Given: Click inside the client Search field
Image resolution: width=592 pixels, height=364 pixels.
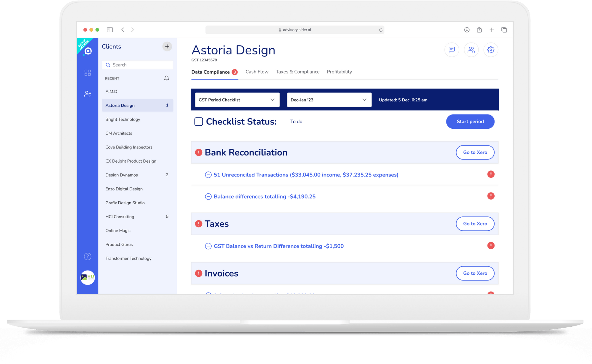Looking at the screenshot, I should coord(137,65).
